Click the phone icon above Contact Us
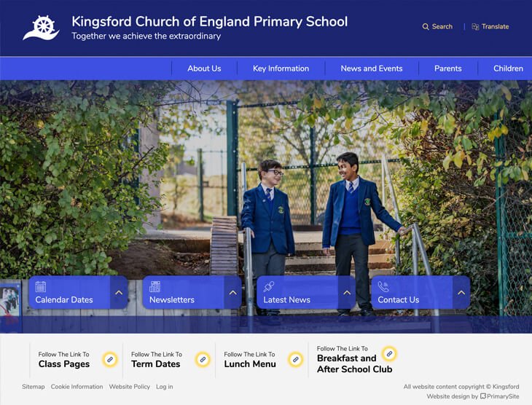The width and height of the screenshot is (532, 405). (x=383, y=286)
